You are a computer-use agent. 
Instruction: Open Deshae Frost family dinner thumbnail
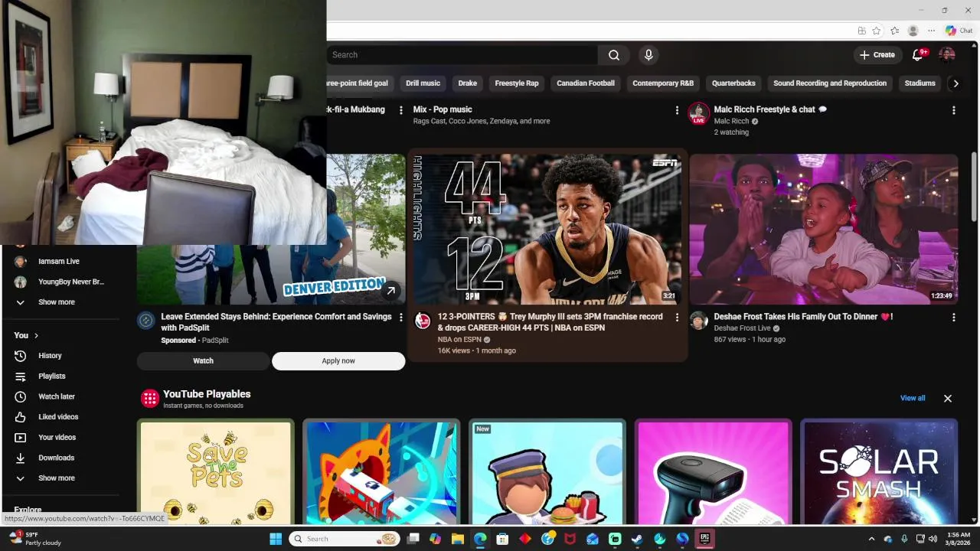(824, 229)
